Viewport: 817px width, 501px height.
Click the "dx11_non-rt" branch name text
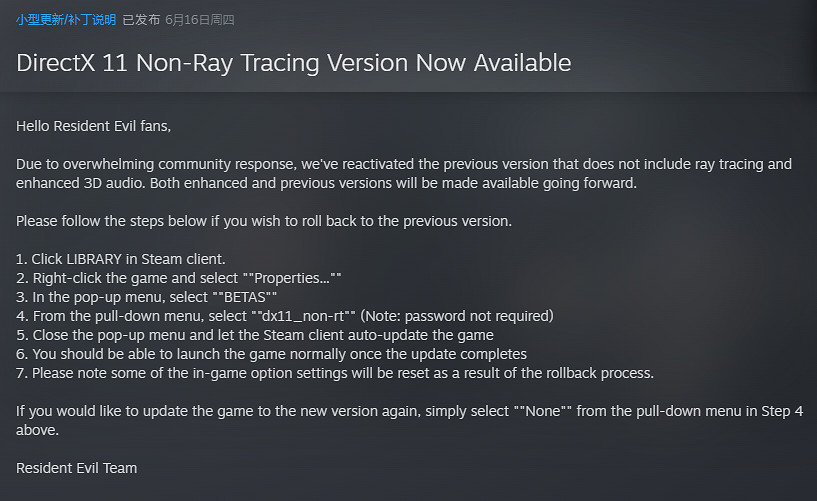305,316
